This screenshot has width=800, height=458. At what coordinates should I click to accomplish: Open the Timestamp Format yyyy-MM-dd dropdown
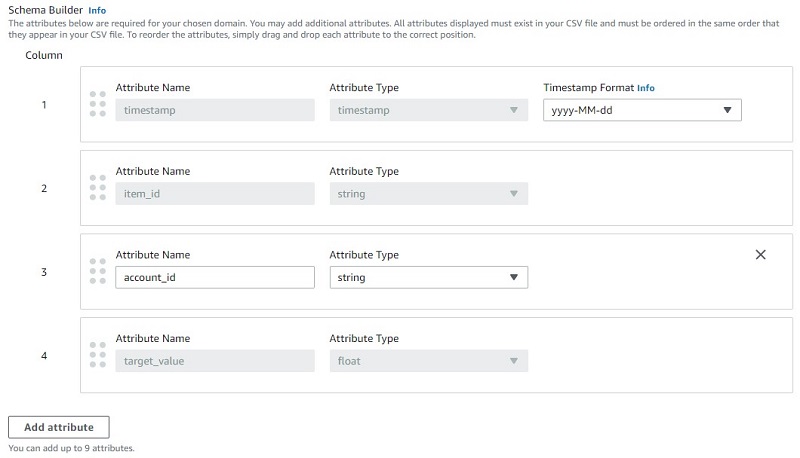[642, 110]
